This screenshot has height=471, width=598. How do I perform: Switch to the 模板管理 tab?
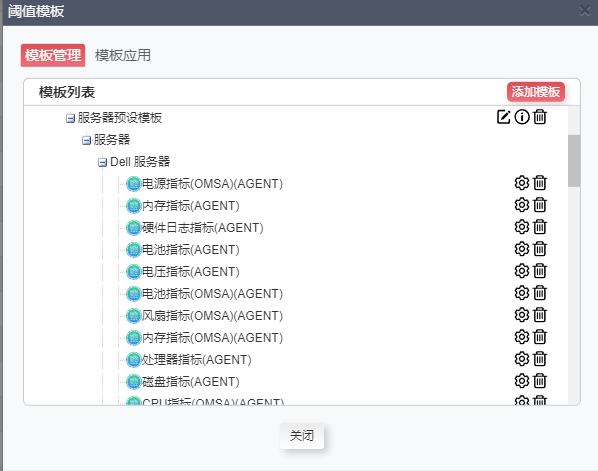53,55
